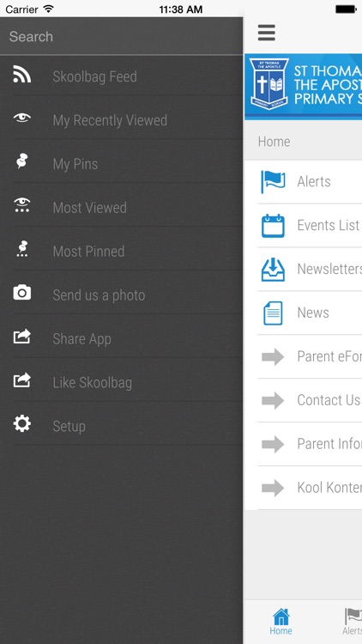The width and height of the screenshot is (362, 644).
Task: Tap the eye icon for My Recently Viewed
Action: (21, 118)
